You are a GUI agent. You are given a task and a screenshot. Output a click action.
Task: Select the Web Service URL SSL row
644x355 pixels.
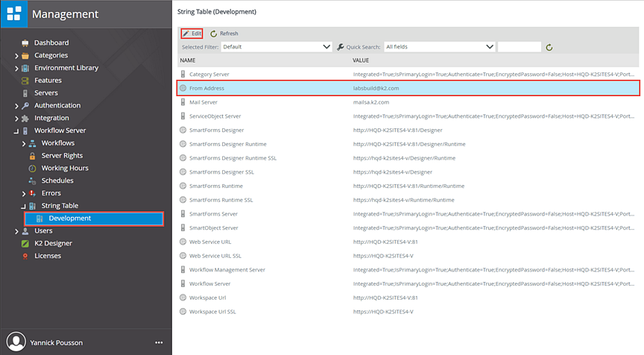(x=408, y=256)
